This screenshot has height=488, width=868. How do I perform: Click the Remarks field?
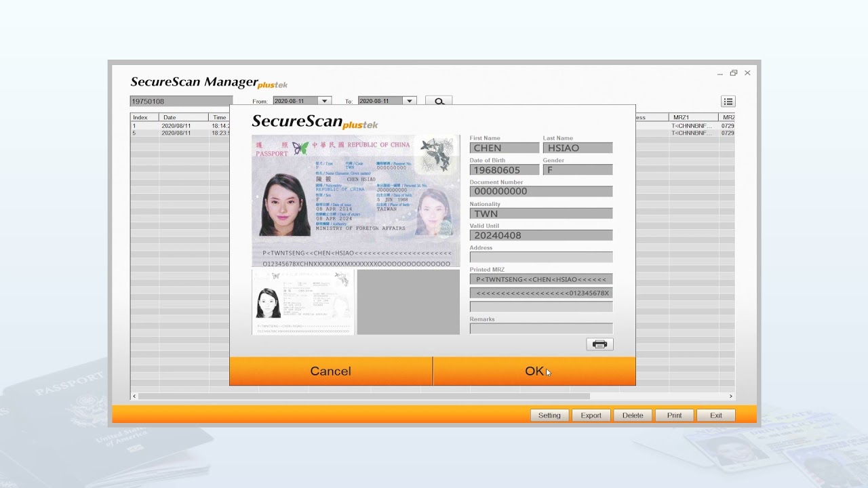click(x=541, y=328)
